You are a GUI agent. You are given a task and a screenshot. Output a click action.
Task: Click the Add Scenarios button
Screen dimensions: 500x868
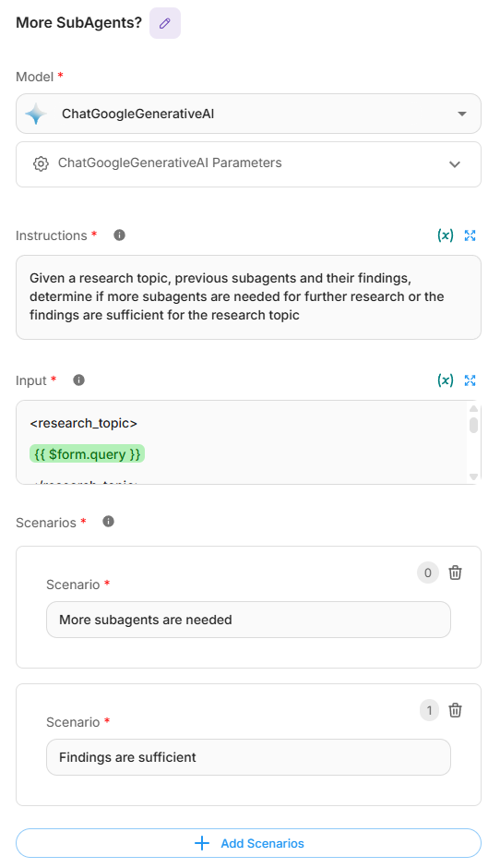tap(248, 844)
